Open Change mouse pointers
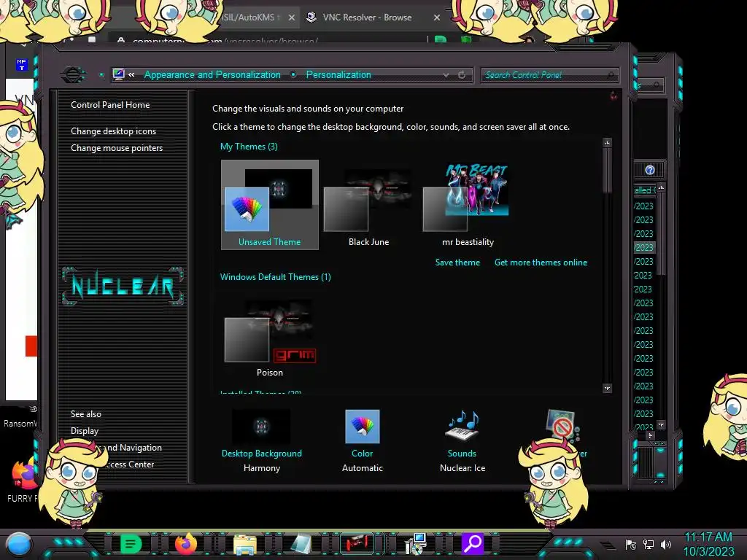Image resolution: width=747 pixels, height=560 pixels. click(x=117, y=147)
